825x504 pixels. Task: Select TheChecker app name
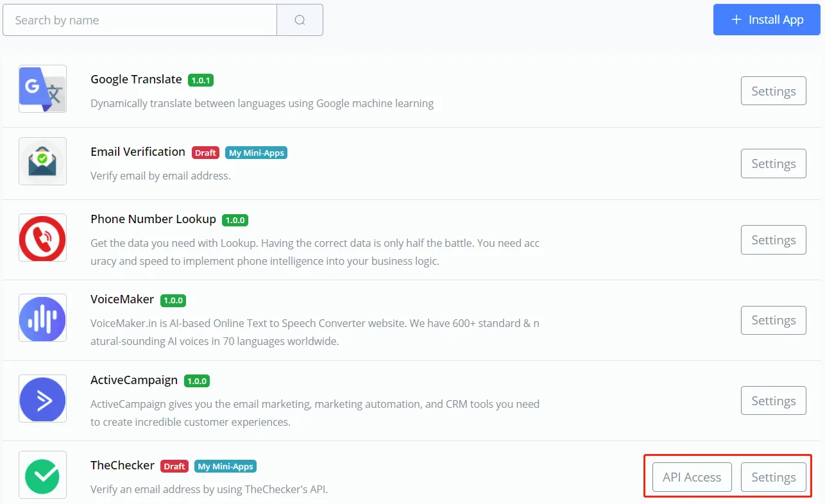123,466
